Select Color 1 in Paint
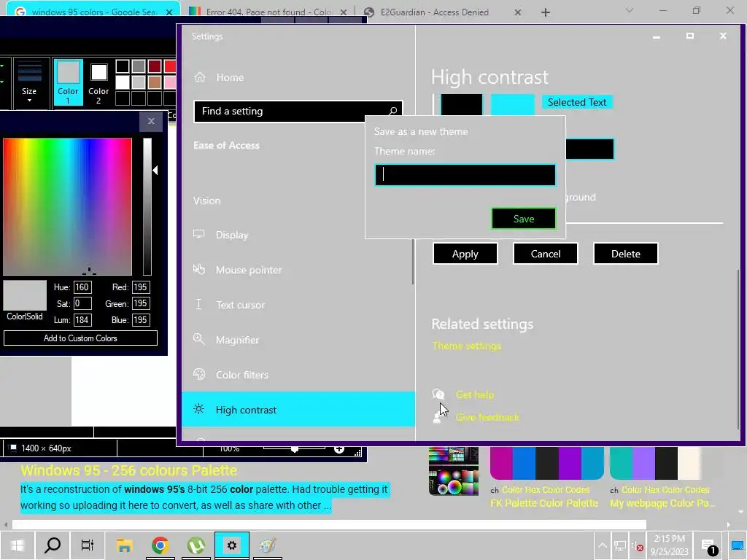 [68, 82]
